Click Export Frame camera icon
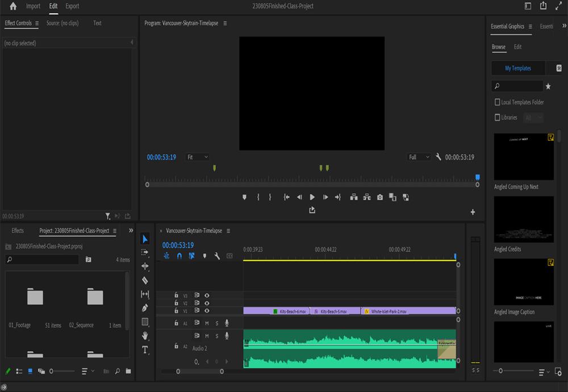Screen dimensions: 568x392 tap(379, 197)
